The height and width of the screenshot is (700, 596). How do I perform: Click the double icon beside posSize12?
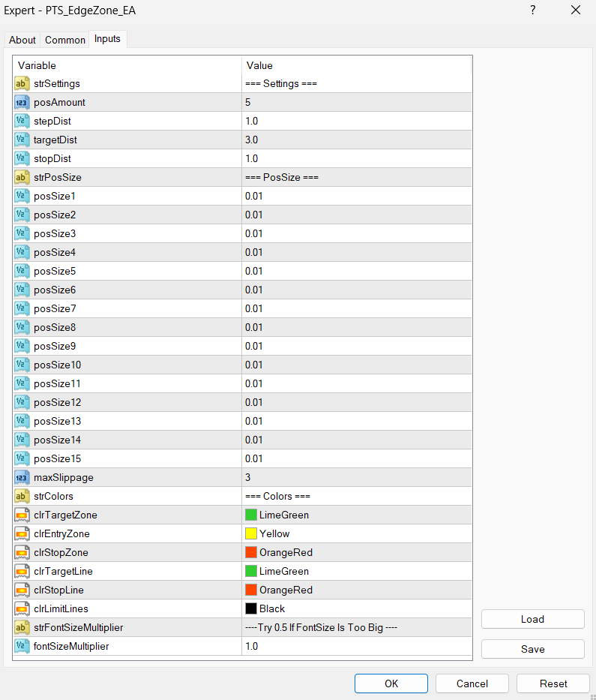pyautogui.click(x=22, y=402)
